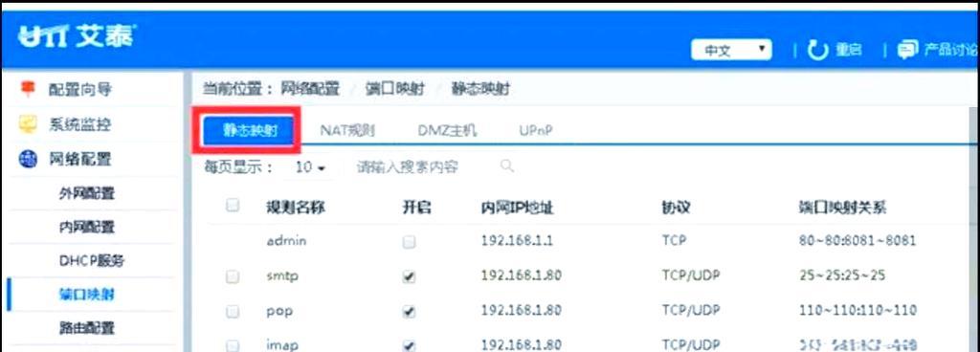Toggle the admin rule enable checkbox

pos(409,242)
